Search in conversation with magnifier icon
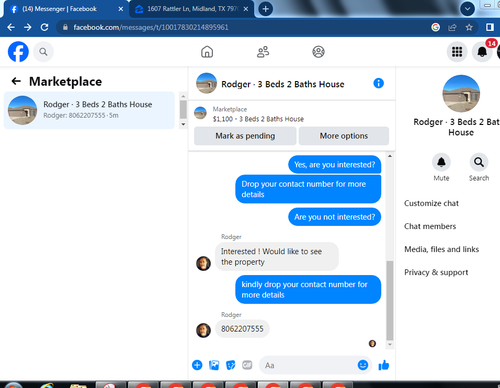This screenshot has width=500, height=388. (x=479, y=162)
